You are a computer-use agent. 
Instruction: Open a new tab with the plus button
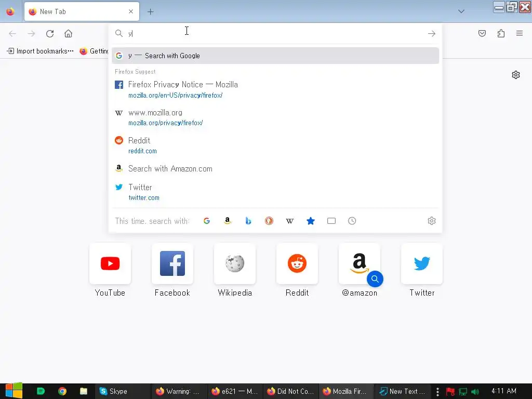(150, 12)
